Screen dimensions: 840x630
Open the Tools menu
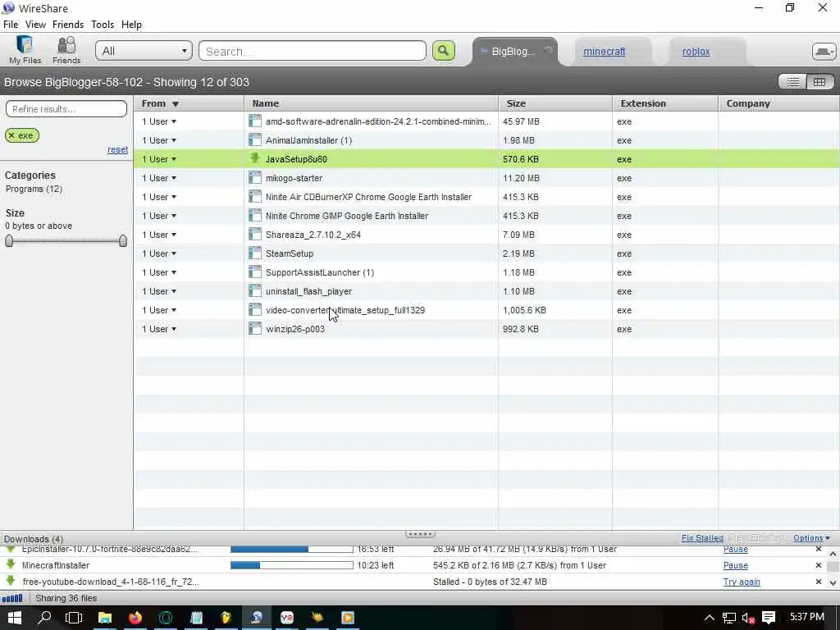[103, 25]
